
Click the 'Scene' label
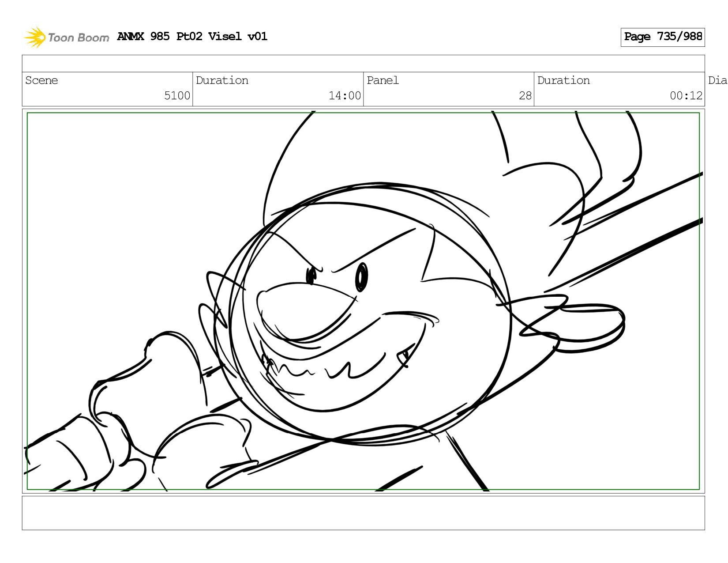41,80
